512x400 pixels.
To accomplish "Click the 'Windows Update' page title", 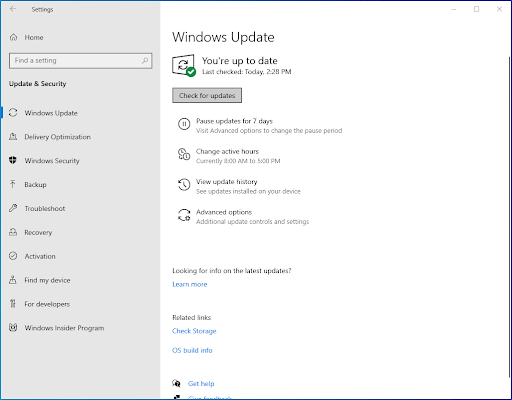I will pos(223,37).
